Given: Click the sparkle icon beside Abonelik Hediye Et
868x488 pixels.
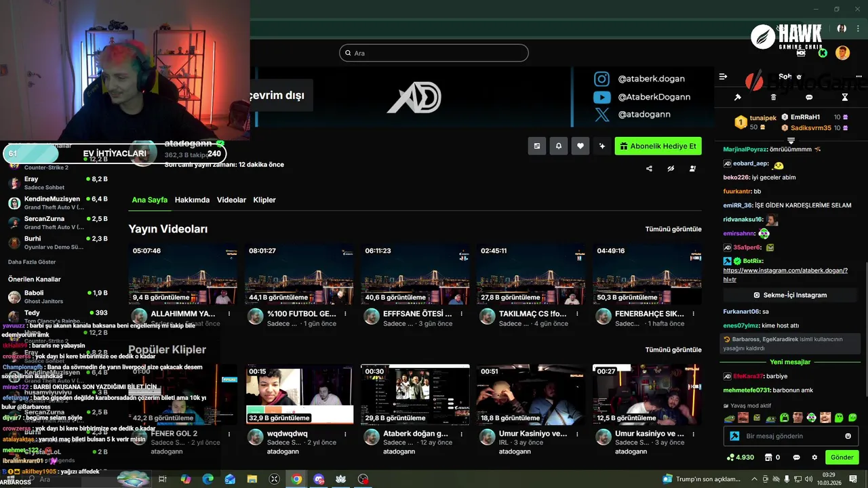Looking at the screenshot, I should [601, 146].
